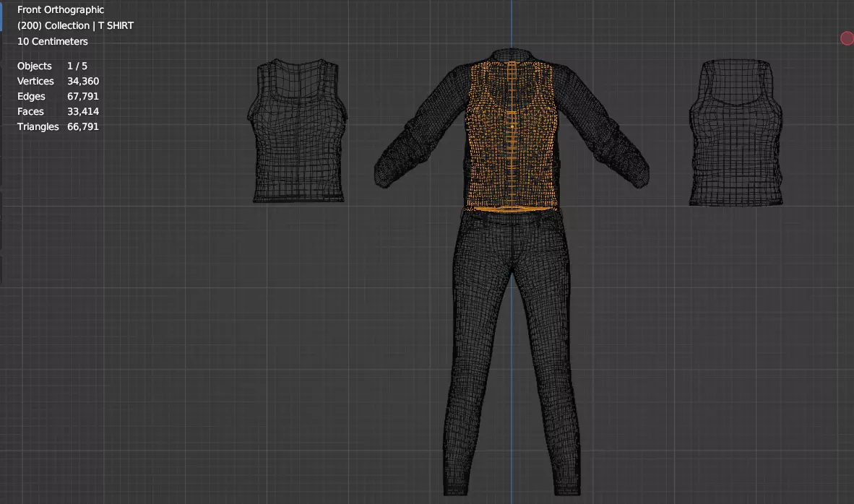Select the tank top wireframe on the right
This screenshot has width=854, height=504.
click(736, 132)
